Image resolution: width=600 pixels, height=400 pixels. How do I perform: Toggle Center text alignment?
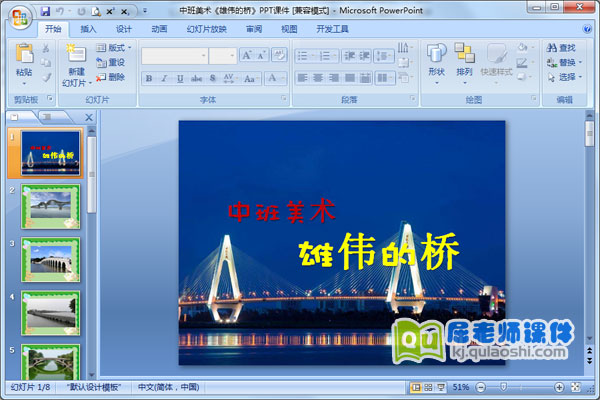tap(318, 78)
